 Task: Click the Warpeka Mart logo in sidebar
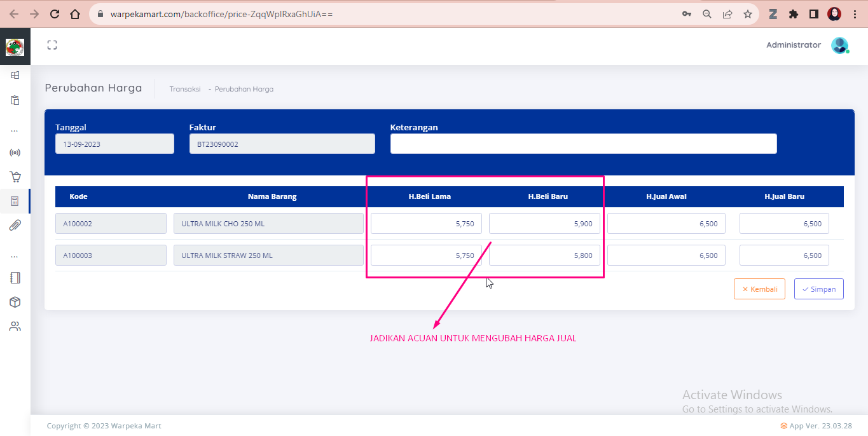(15, 47)
